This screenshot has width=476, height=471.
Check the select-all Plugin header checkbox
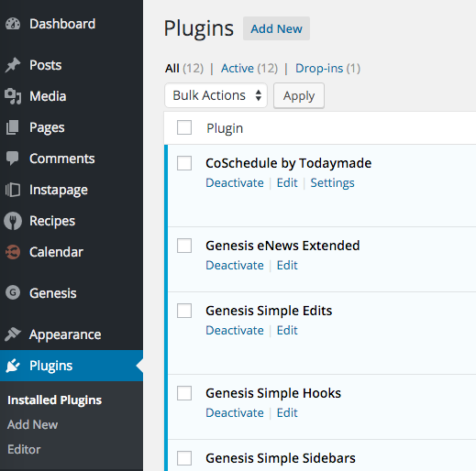184,127
